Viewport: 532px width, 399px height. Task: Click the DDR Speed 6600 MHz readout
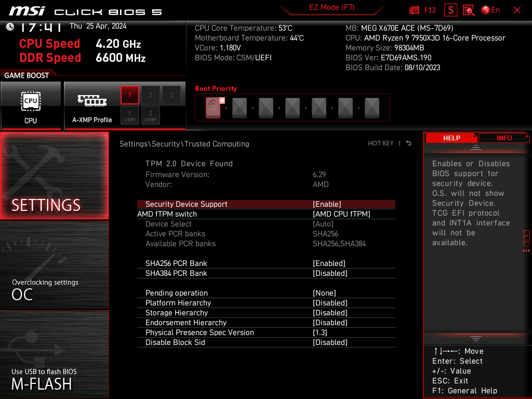[x=83, y=58]
